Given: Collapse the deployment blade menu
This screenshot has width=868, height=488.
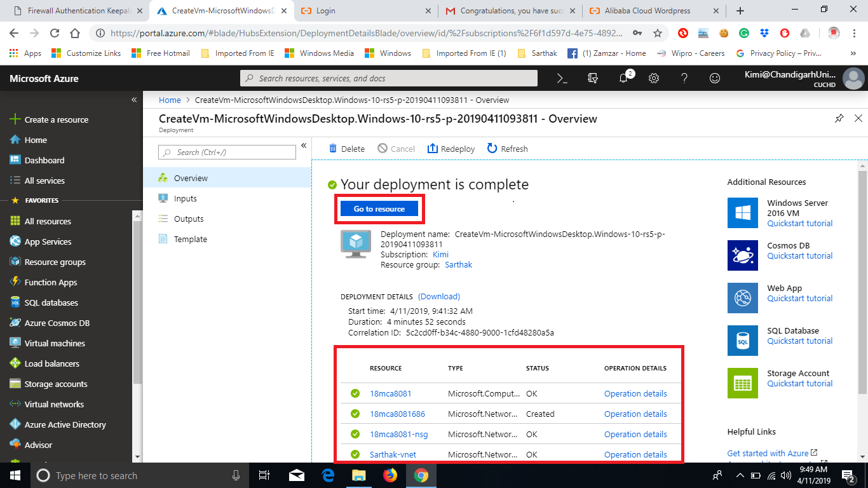Looking at the screenshot, I should coord(304,146).
